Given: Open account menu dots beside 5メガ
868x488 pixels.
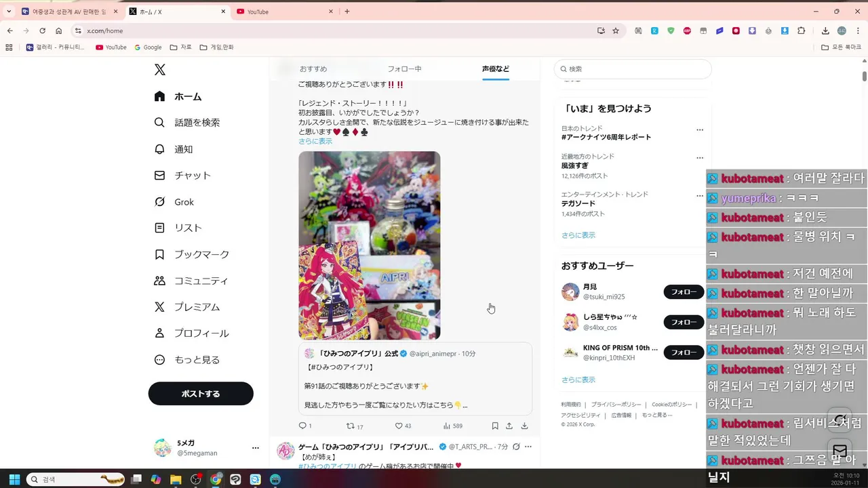Looking at the screenshot, I should point(256,448).
